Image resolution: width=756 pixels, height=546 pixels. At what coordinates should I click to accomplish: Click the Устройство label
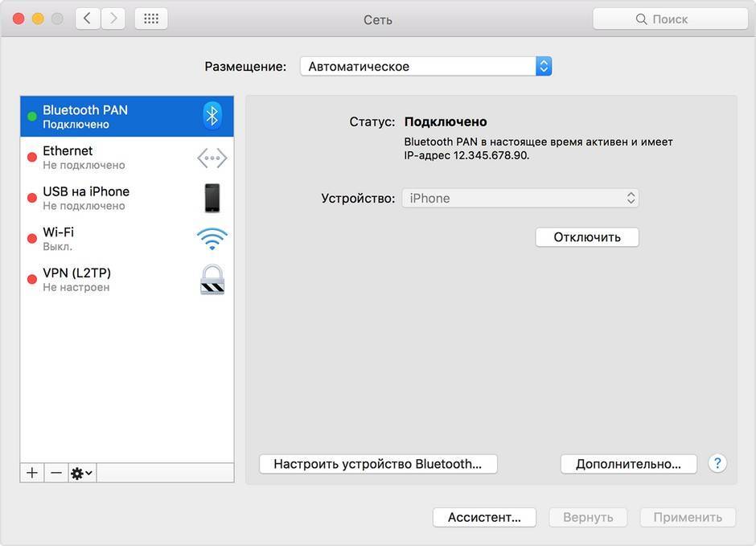point(358,199)
